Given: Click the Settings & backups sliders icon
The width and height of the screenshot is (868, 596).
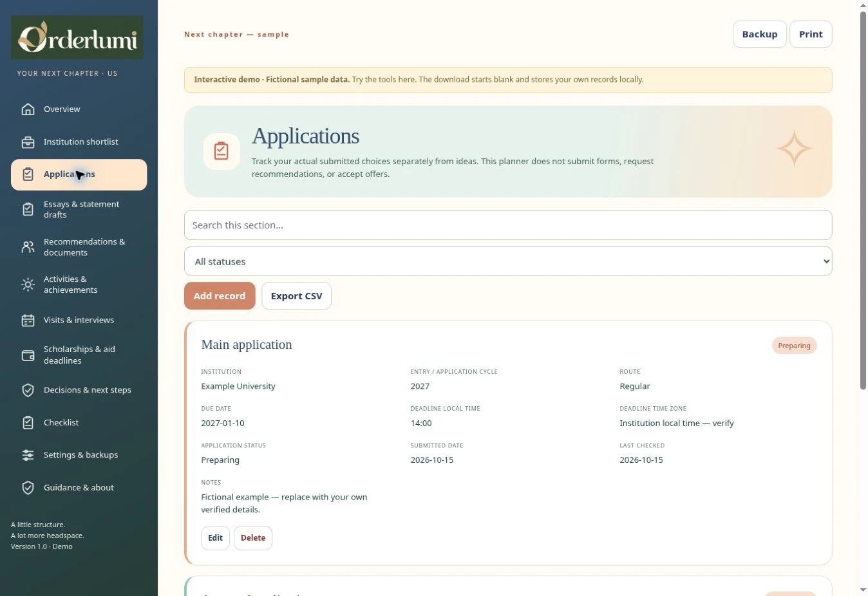Looking at the screenshot, I should (28, 455).
